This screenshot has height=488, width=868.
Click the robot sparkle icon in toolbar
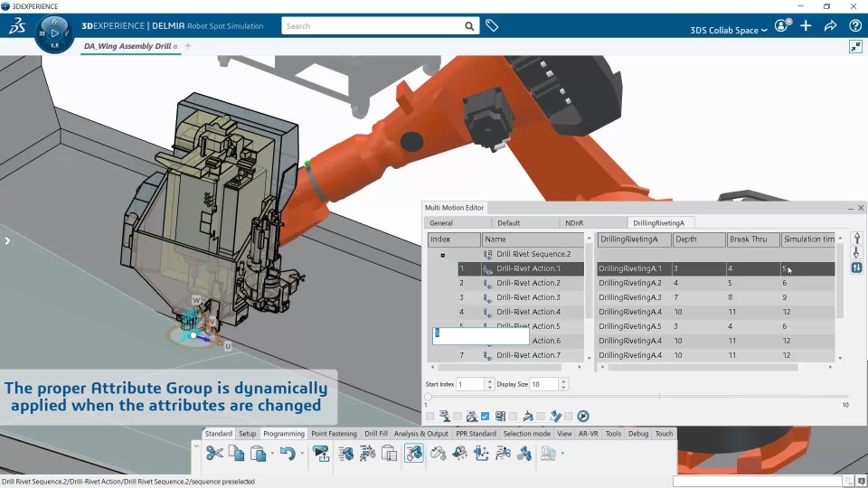pos(459,453)
